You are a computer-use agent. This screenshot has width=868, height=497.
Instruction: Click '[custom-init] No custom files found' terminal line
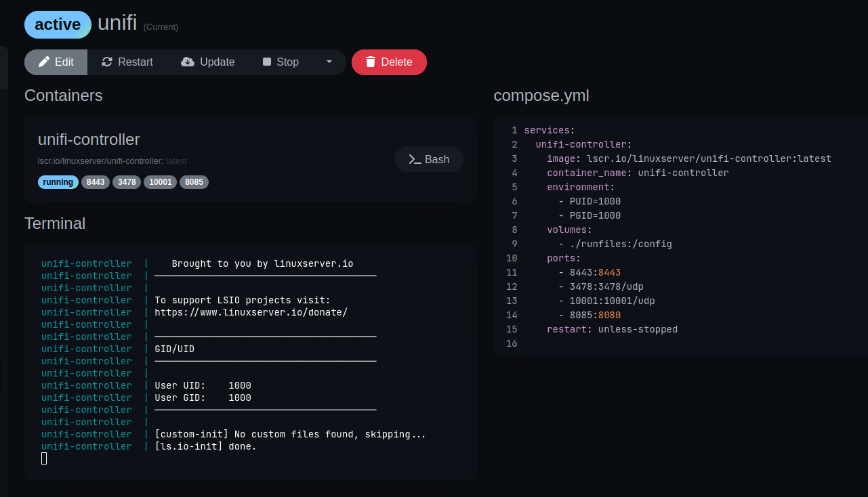pyautogui.click(x=290, y=434)
